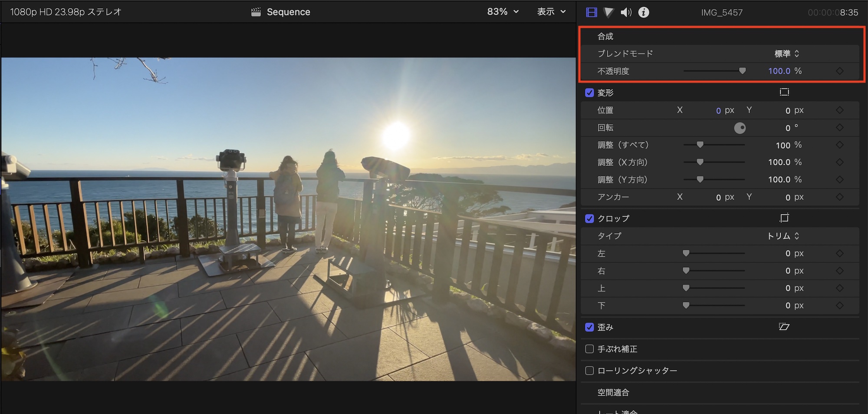Click the 空間適合 section header
The width and height of the screenshot is (868, 414).
[x=613, y=392]
